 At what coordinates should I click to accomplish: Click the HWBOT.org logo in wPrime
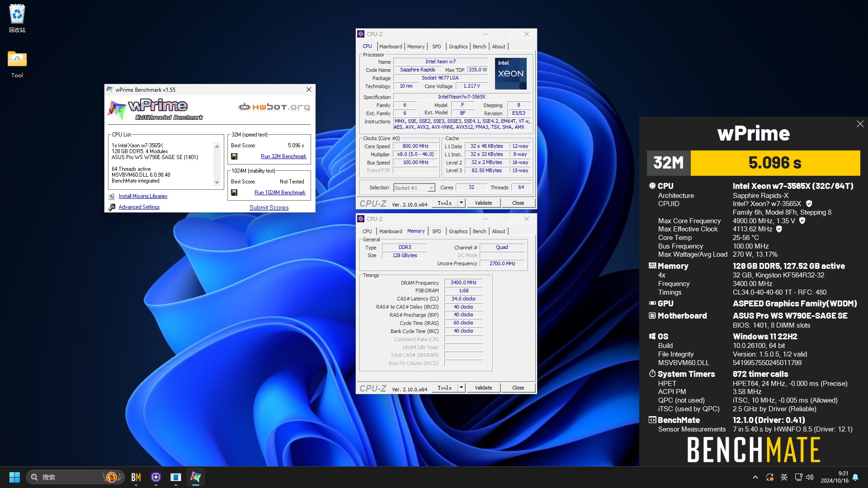point(274,107)
